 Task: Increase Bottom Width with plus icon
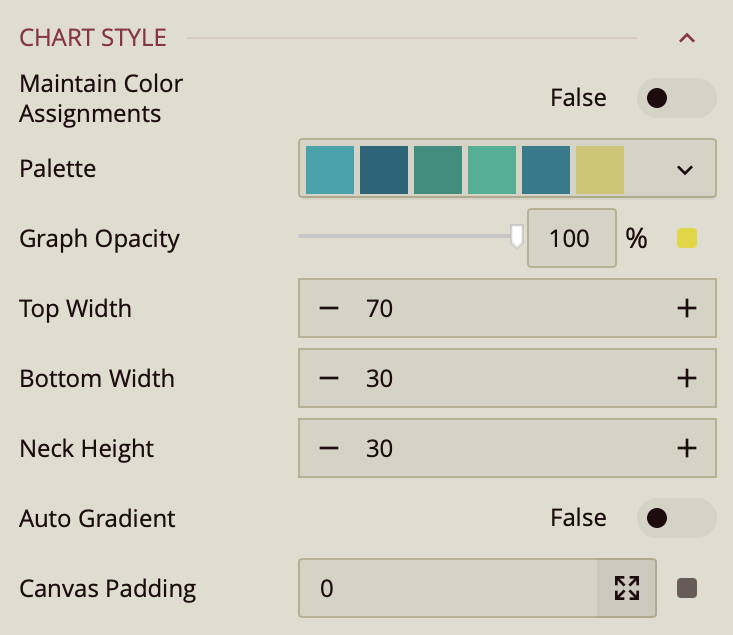click(686, 379)
